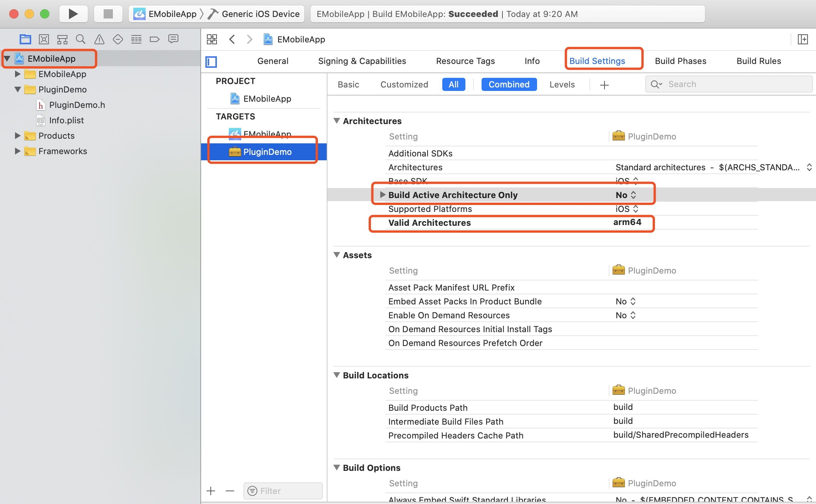
Task: Run the build with the Play button
Action: click(73, 14)
